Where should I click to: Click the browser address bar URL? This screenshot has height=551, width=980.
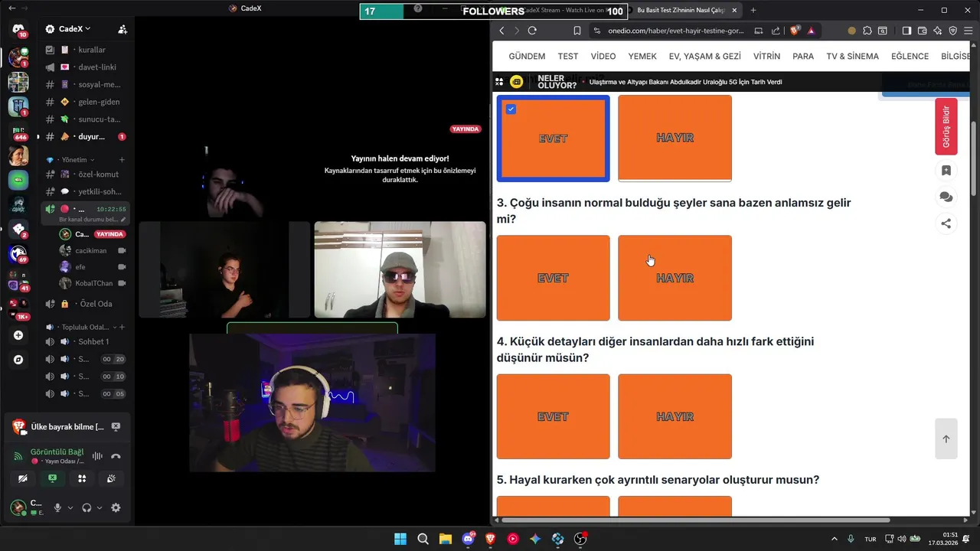(x=676, y=31)
